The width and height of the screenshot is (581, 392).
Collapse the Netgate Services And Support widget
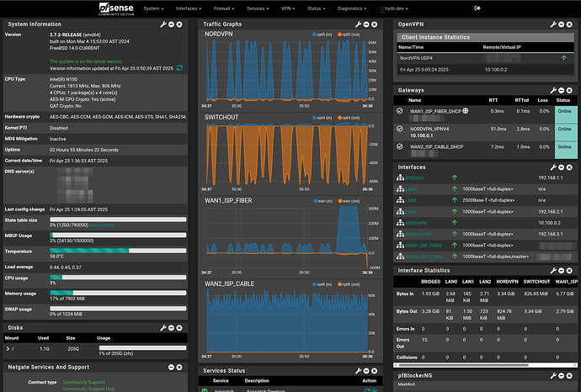[171, 368]
